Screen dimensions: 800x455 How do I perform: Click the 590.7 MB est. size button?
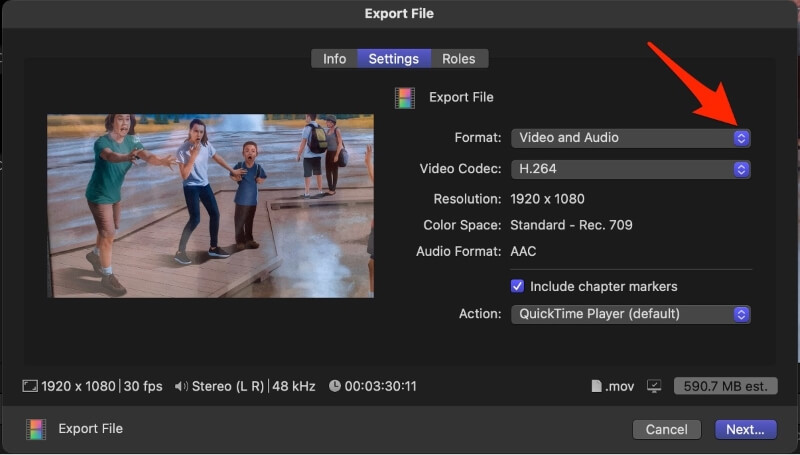click(726, 386)
